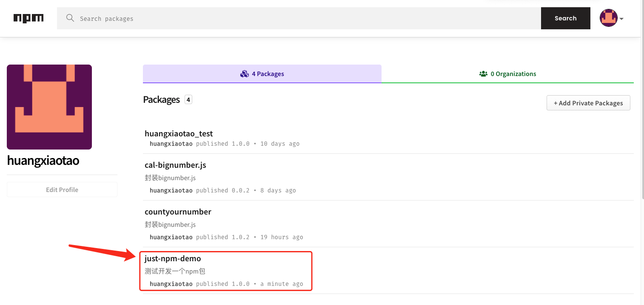Image resolution: width=644 pixels, height=305 pixels.
Task: Switch to the 4 Packages tab
Action: [262, 73]
